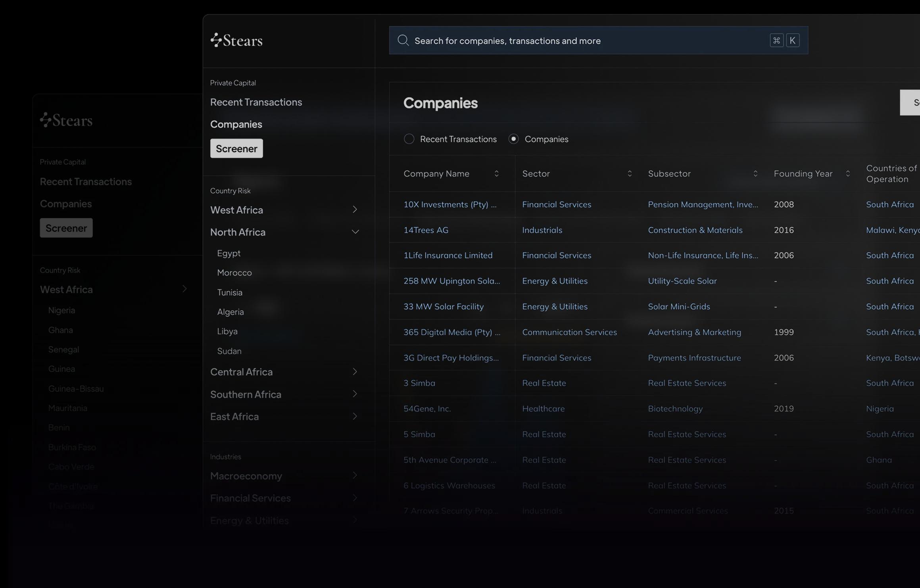This screenshot has width=920, height=588.
Task: Click Communication Services sector link
Action: (x=569, y=332)
